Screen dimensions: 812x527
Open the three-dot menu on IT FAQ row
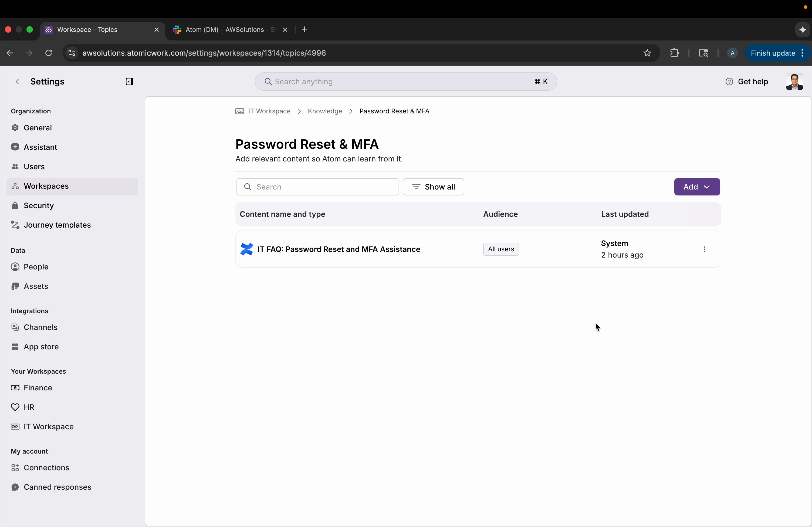704,249
